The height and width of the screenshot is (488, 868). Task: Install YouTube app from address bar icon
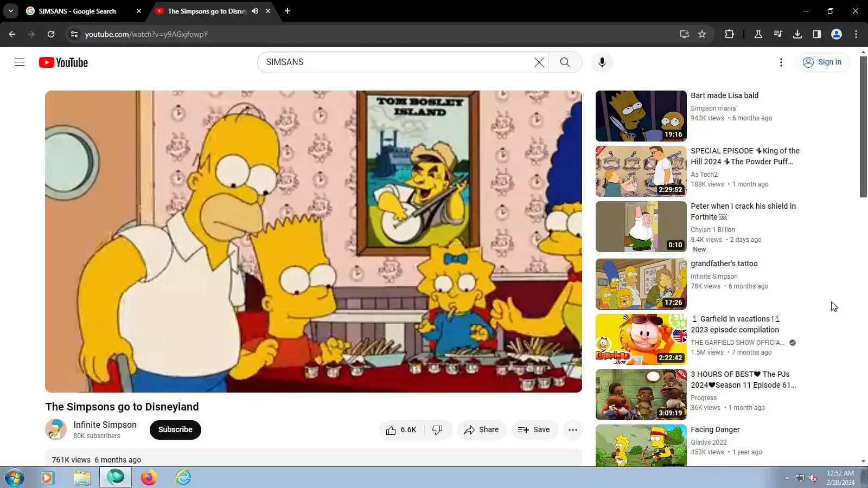click(685, 34)
